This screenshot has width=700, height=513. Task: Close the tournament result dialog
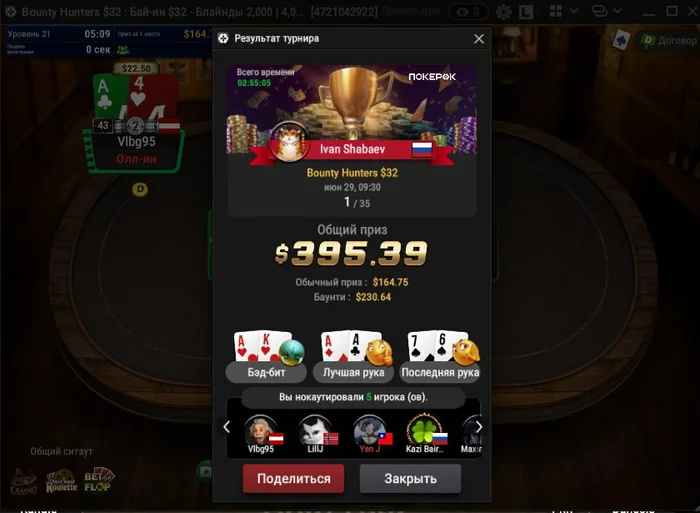479,39
